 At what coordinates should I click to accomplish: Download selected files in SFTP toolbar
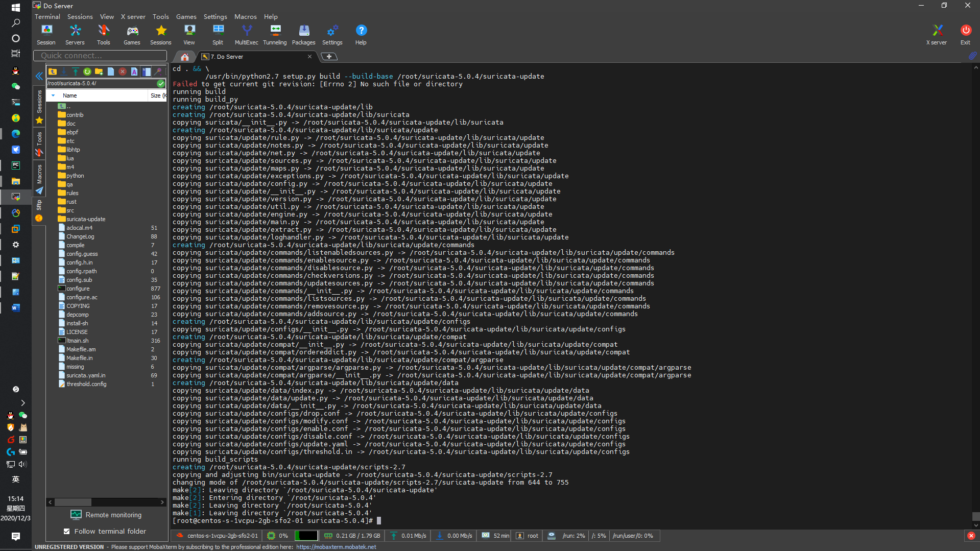coord(64,71)
